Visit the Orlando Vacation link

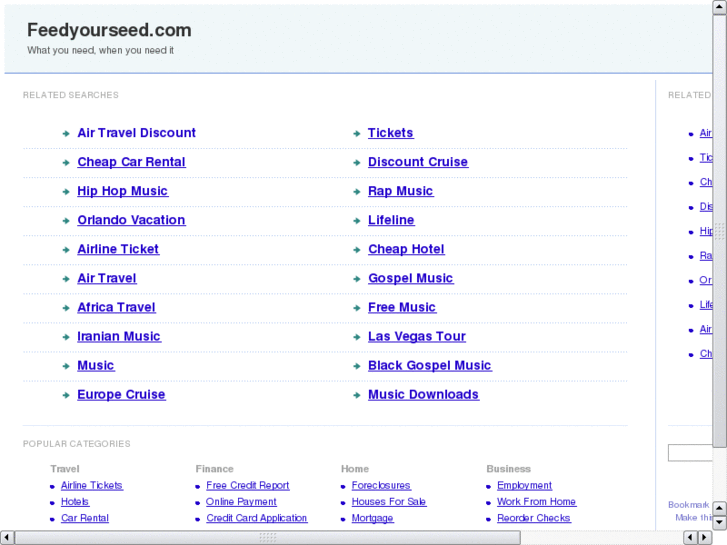[x=131, y=220]
